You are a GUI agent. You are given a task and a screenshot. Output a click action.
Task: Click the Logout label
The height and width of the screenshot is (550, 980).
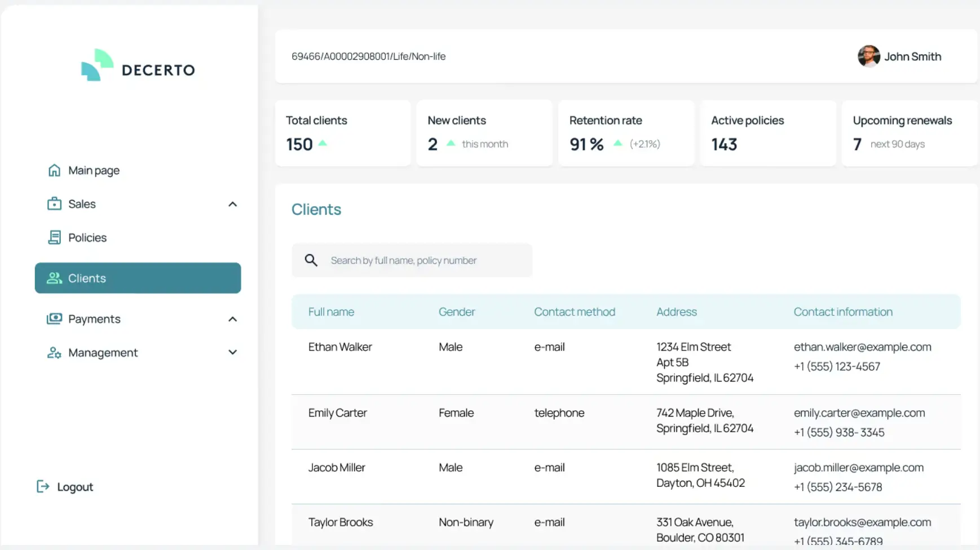[75, 486]
